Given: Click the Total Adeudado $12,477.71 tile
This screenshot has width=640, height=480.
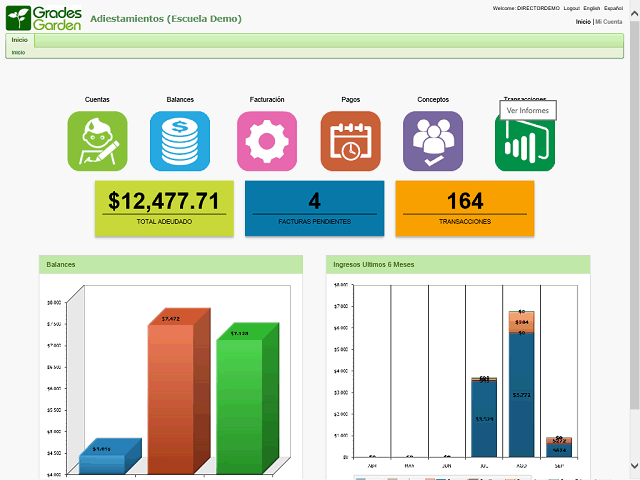Looking at the screenshot, I should [164, 209].
